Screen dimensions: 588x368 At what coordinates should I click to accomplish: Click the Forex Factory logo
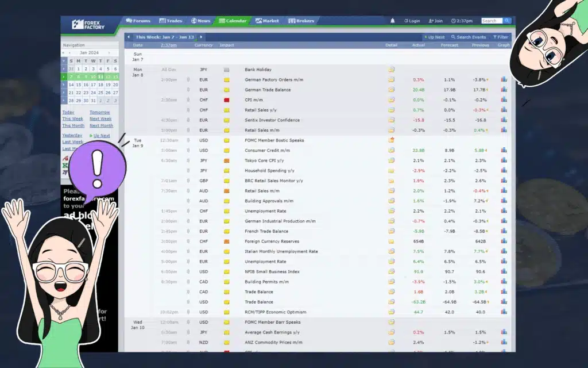88,24
